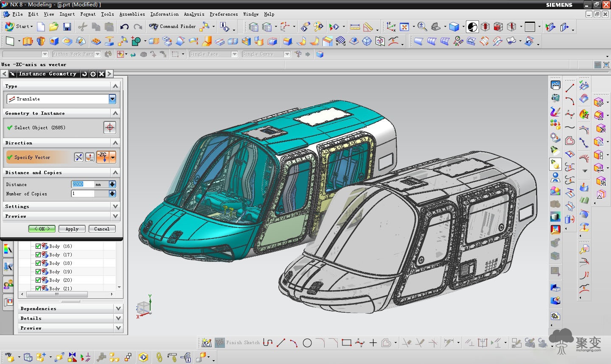611x364 pixels.
Task: Click the movie clapper icon in resource bar
Action: coord(555,85)
